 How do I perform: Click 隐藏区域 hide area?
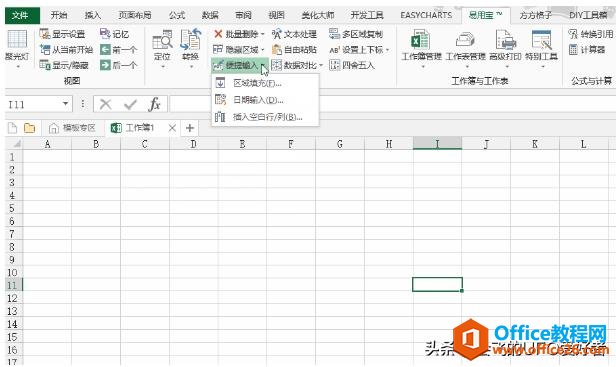click(236, 50)
